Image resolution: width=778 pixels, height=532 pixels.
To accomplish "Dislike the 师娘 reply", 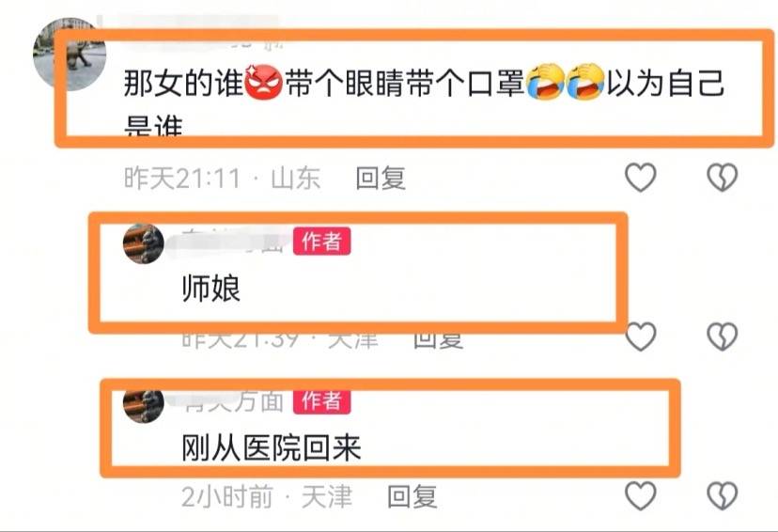I will tap(722, 336).
